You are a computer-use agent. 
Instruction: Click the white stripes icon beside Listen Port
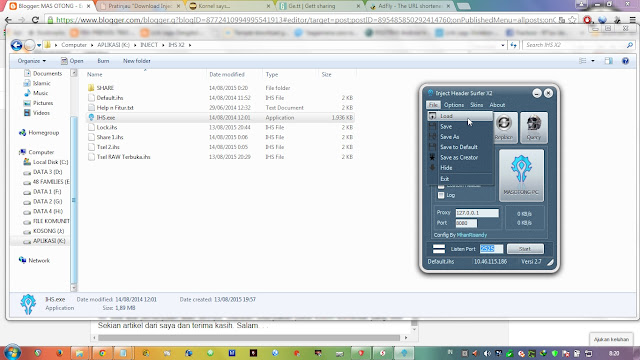439,249
